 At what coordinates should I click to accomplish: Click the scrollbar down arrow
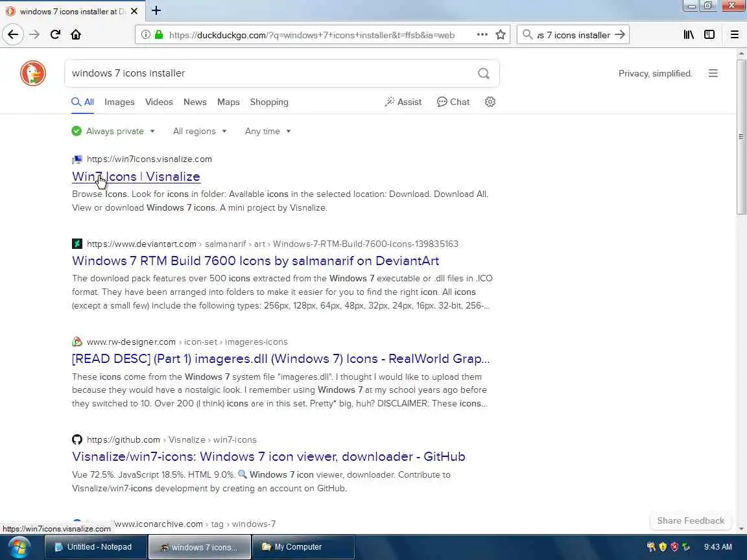(741, 529)
